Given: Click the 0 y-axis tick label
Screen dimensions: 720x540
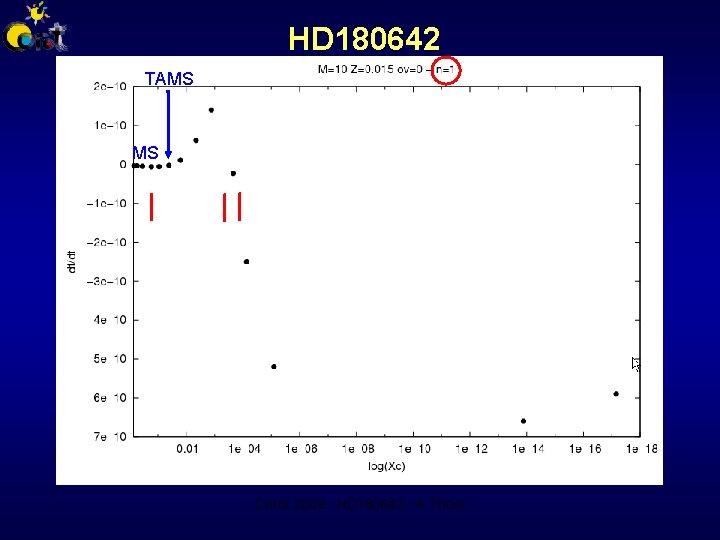Looking at the screenshot, I should pyautogui.click(x=123, y=164).
